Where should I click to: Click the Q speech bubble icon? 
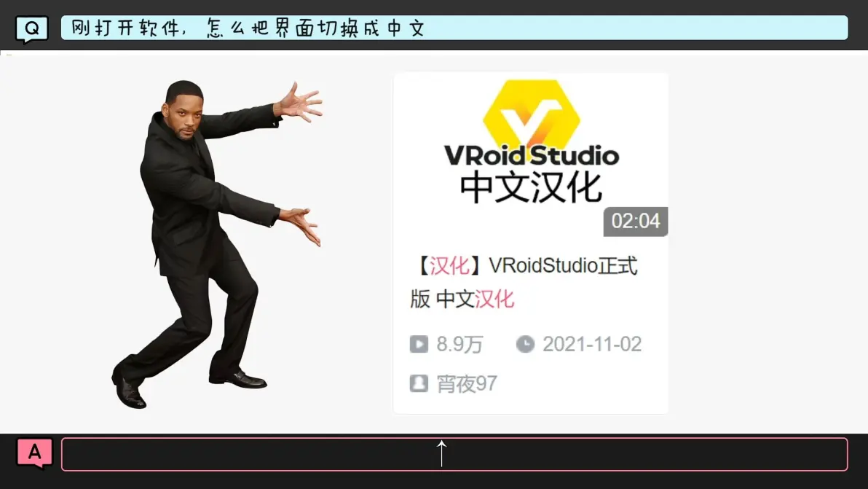point(31,29)
